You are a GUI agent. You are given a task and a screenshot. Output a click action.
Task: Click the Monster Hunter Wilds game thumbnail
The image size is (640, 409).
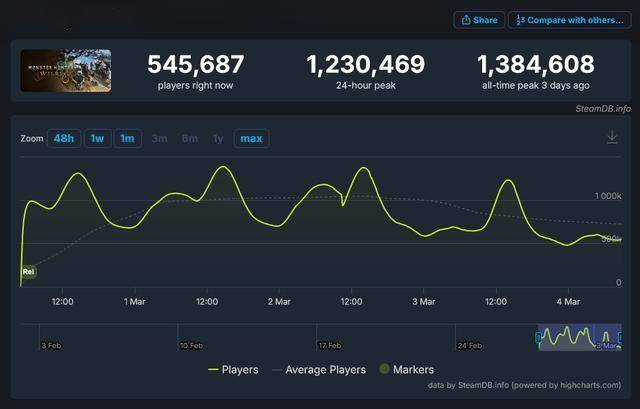[x=66, y=70]
